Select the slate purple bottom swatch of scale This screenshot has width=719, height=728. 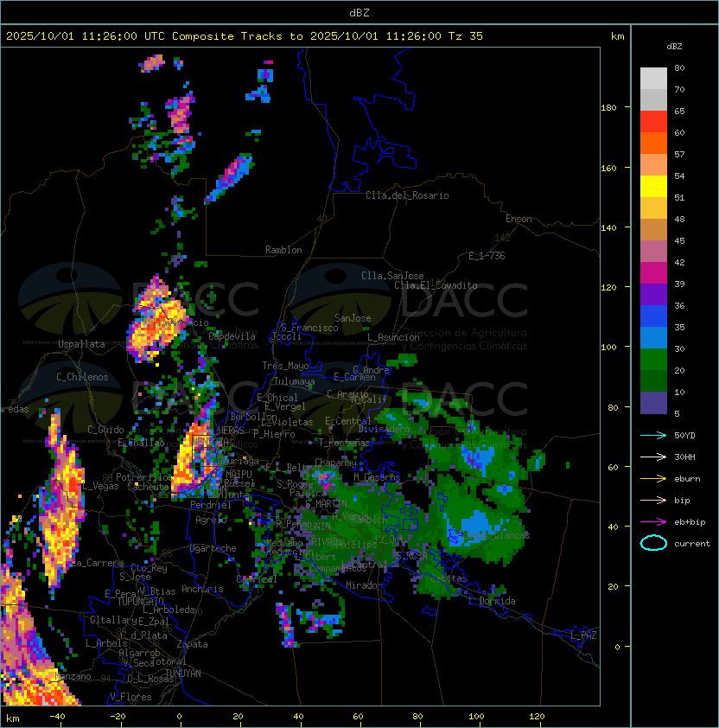[653, 403]
